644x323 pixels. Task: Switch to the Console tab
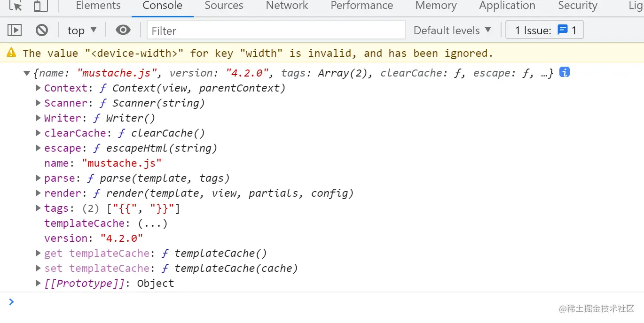(163, 6)
